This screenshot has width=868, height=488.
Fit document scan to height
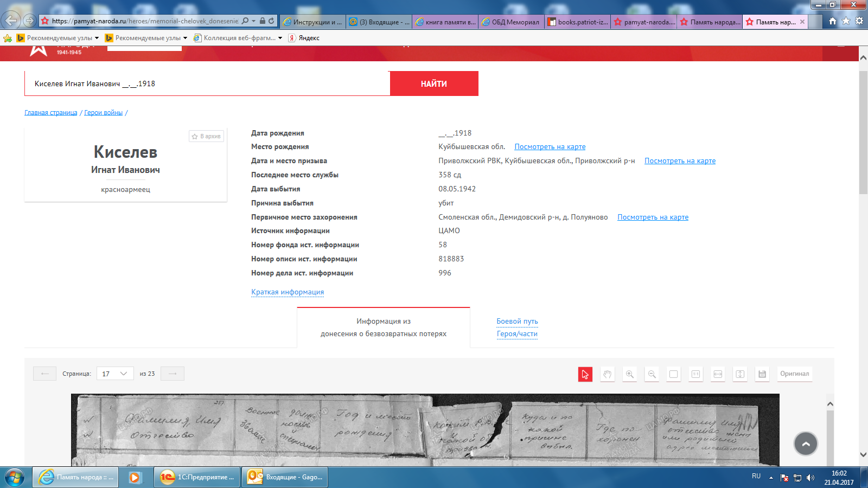[740, 374]
